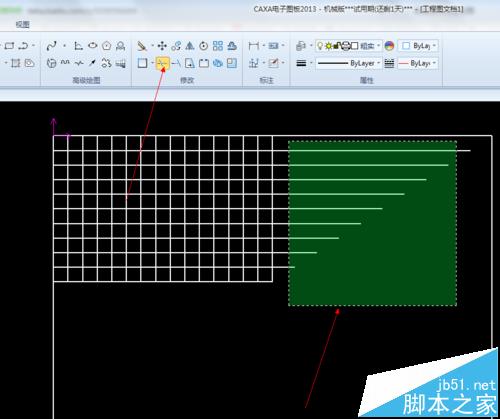The width and height of the screenshot is (500, 419).
Task: Select the Array (four squares) tool
Action: point(218,46)
